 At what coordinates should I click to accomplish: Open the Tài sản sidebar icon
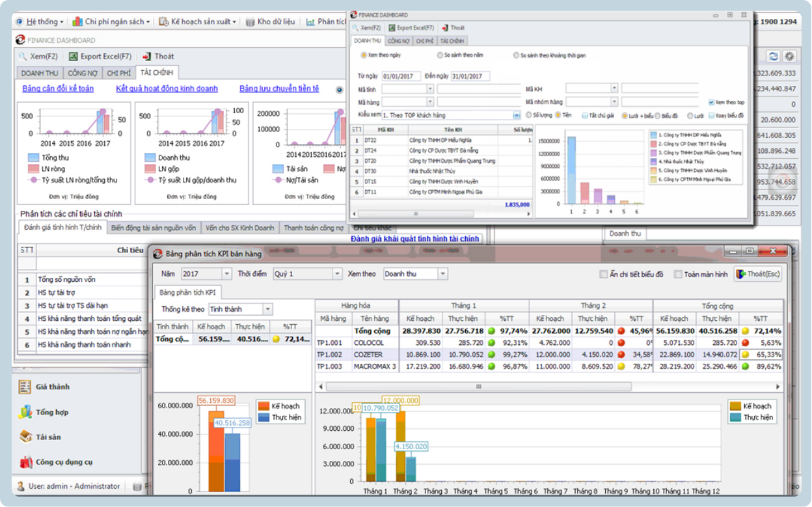coord(25,437)
